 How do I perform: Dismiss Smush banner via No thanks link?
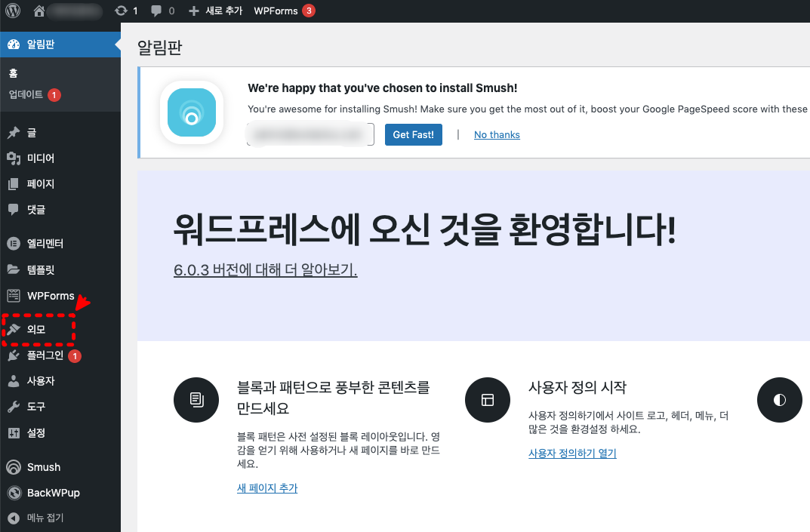pyautogui.click(x=496, y=134)
